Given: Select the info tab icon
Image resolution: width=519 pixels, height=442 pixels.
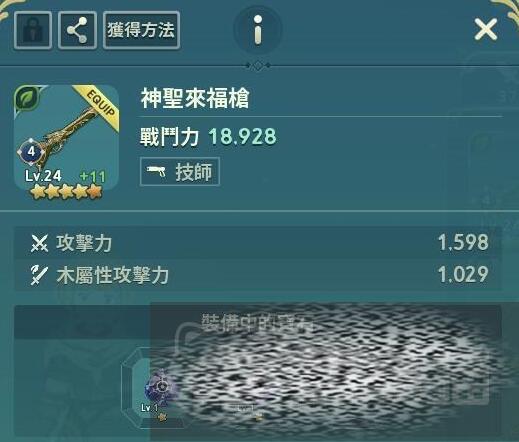Looking at the screenshot, I should 258,30.
